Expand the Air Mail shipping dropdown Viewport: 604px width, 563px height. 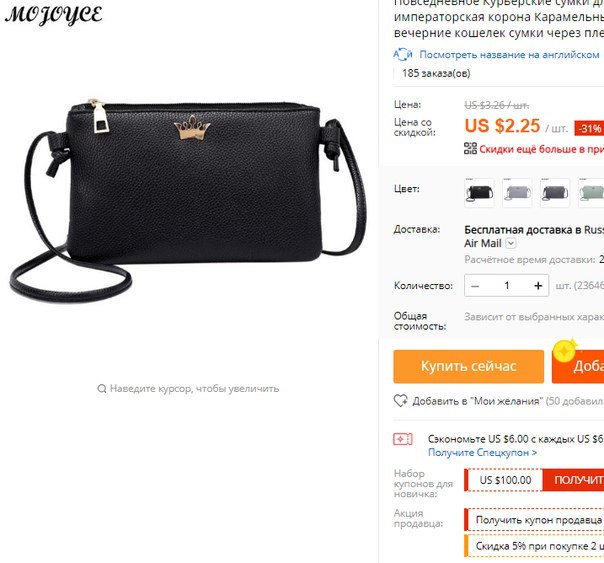coord(511,243)
